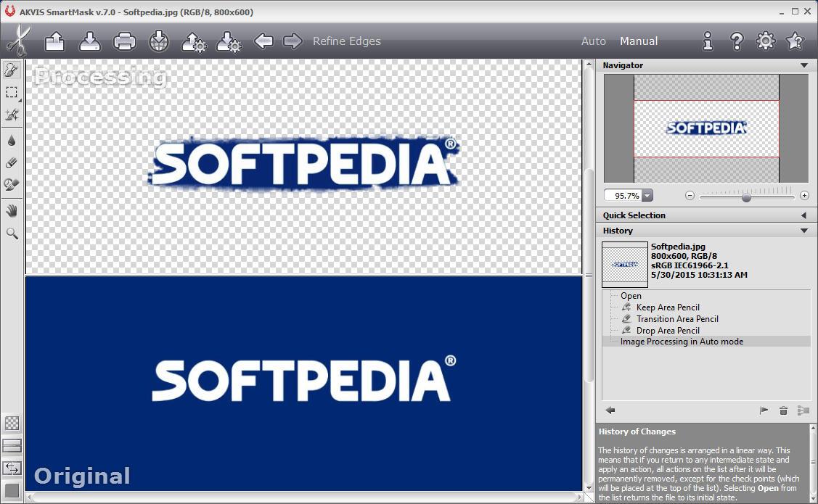
Task: Collapse the History panel
Action: (804, 231)
